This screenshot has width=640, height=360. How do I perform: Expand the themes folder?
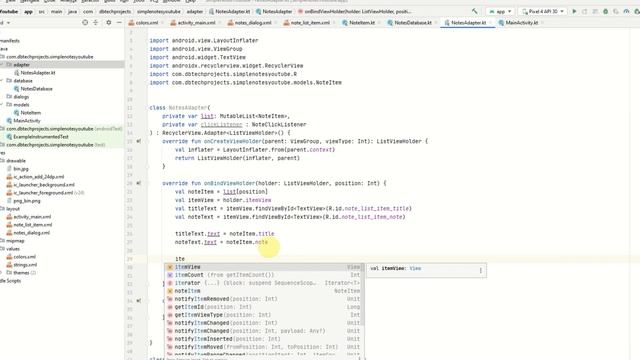click(x=2, y=273)
